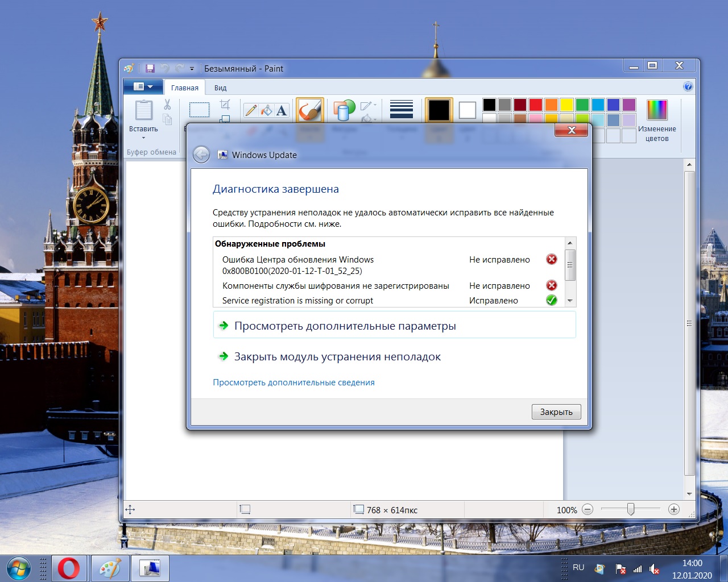Select the Text tool (letter A)
Screen dimensions: 728x582
pyautogui.click(x=282, y=110)
